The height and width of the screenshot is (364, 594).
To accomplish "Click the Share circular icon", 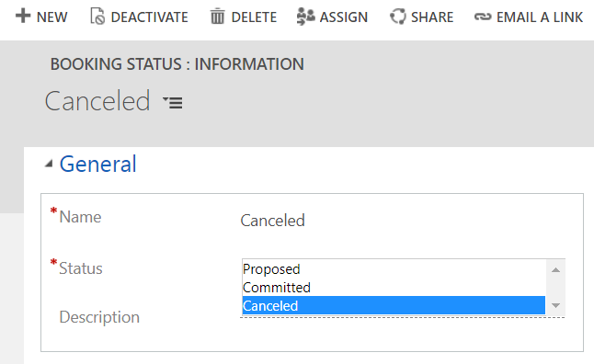I will click(398, 17).
